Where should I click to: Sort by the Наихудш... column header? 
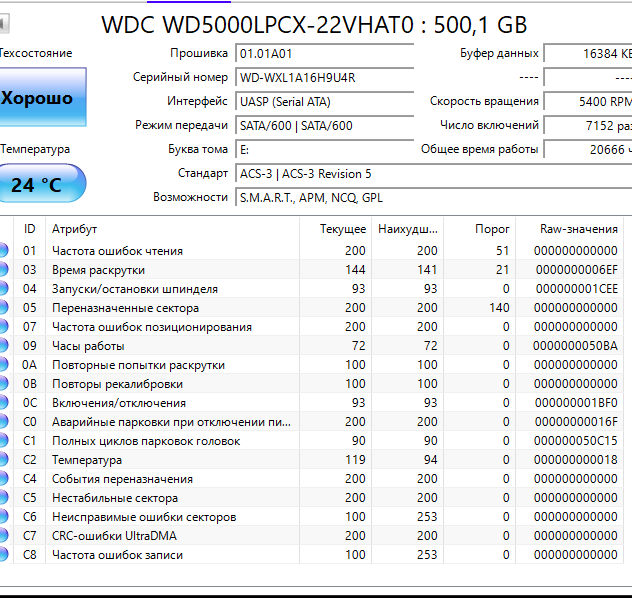[407, 229]
